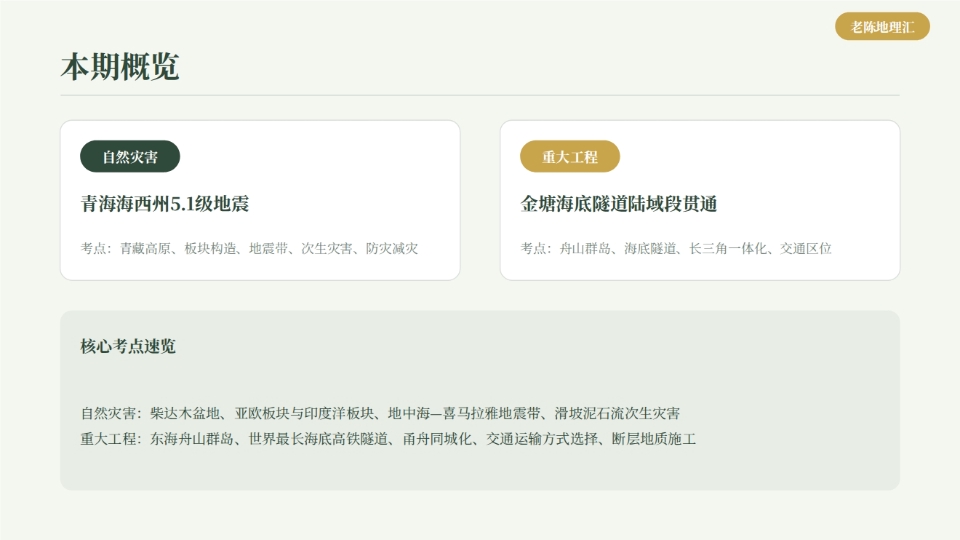Click the text 地中海—喜马拉雅地震带
960x540 pixels.
pos(464,414)
